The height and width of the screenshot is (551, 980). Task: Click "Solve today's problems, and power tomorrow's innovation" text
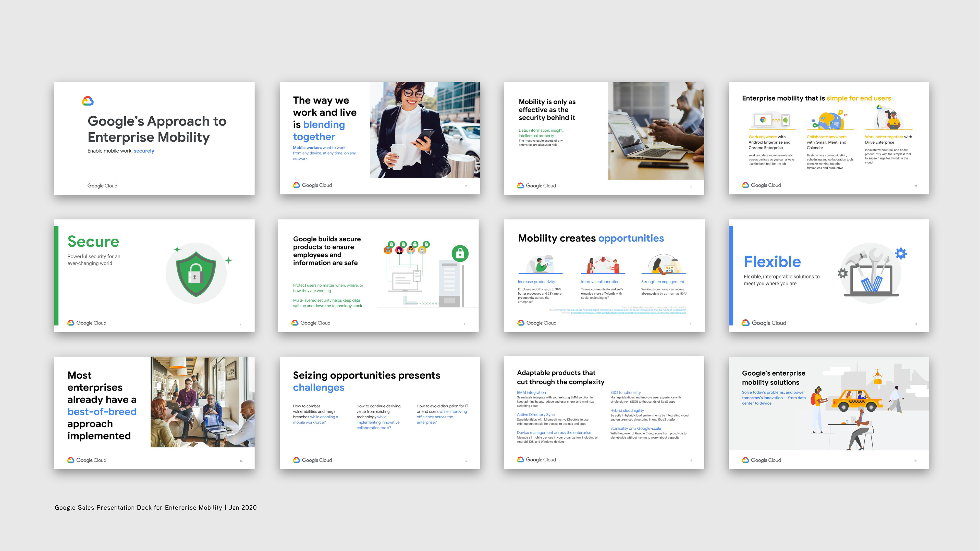774,398
